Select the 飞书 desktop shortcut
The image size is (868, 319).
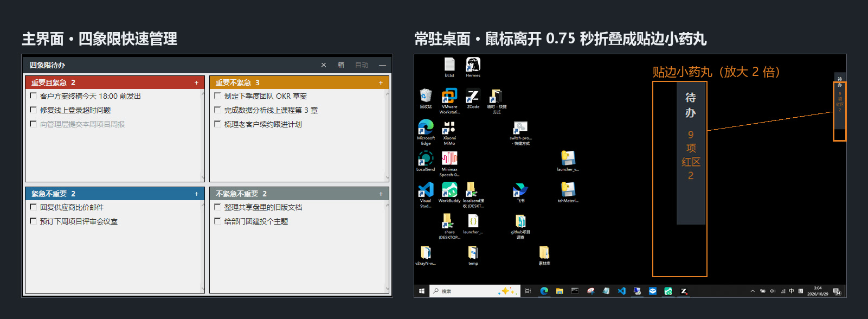[520, 193]
